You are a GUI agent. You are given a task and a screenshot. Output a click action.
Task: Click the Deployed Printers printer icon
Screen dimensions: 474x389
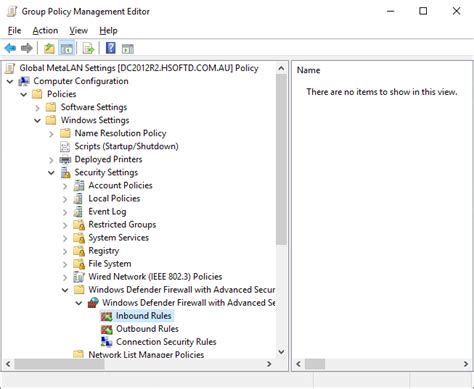tap(65, 160)
